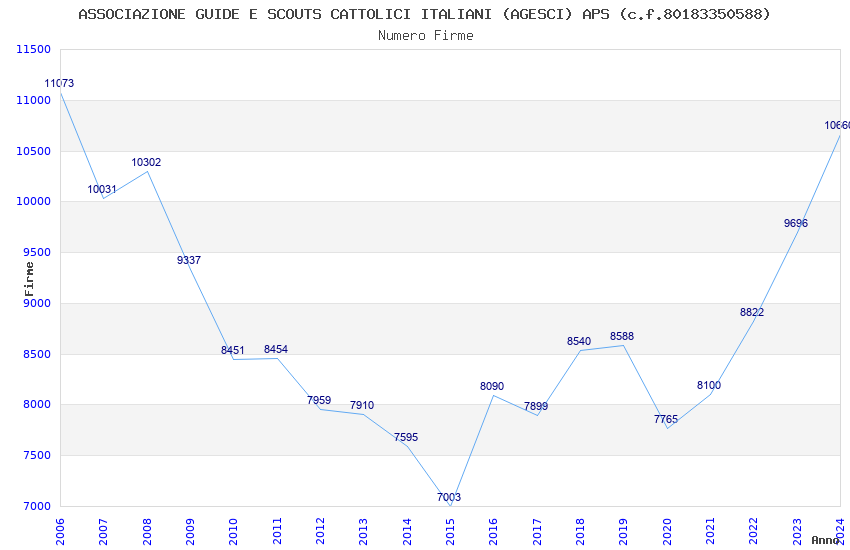Click the y-axis value 11000

[34, 100]
